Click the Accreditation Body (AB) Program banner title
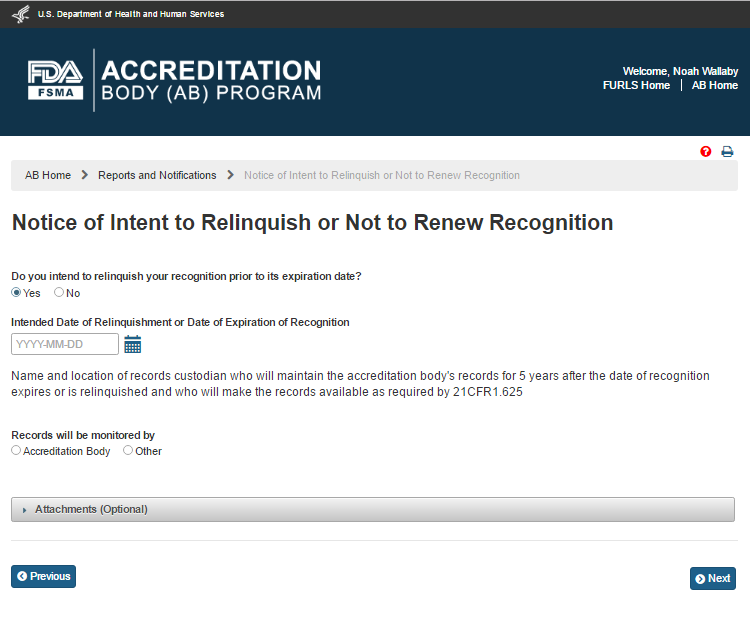Image resolution: width=750 pixels, height=617 pixels. pyautogui.click(x=211, y=80)
